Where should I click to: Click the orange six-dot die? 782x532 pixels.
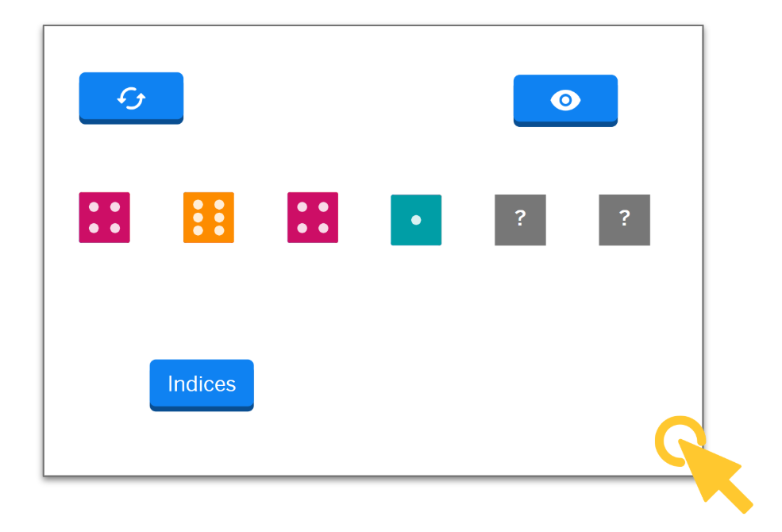click(209, 218)
